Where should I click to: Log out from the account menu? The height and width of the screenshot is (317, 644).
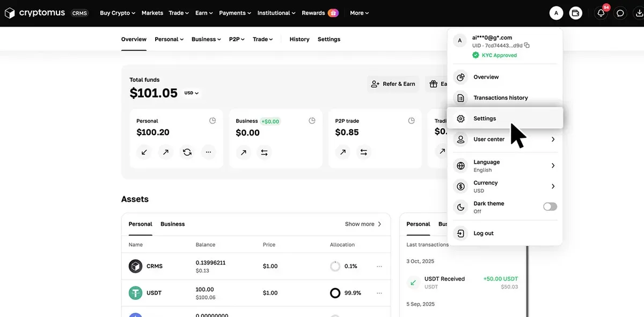pyautogui.click(x=484, y=233)
